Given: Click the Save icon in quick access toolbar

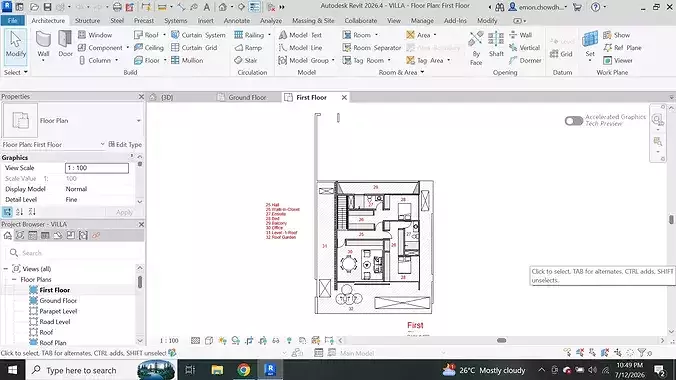Looking at the screenshot, I should coord(47,7).
